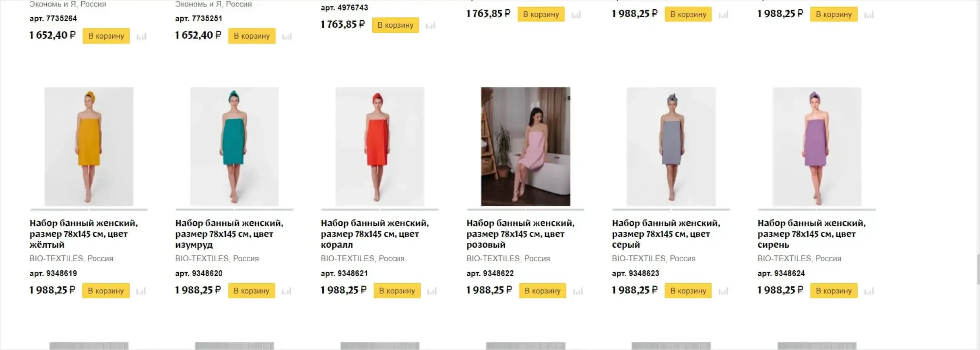Add article 7735251 item to cart
980x350 pixels.
tap(252, 36)
